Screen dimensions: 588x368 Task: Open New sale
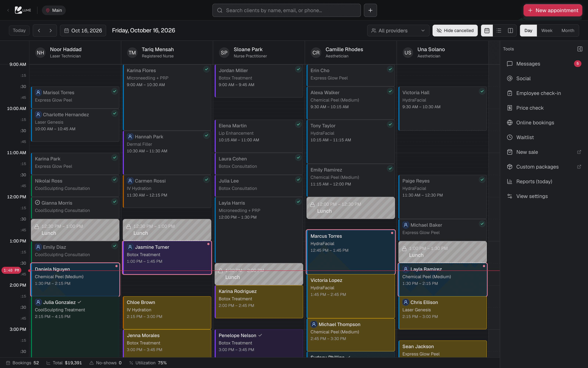tap(544, 152)
